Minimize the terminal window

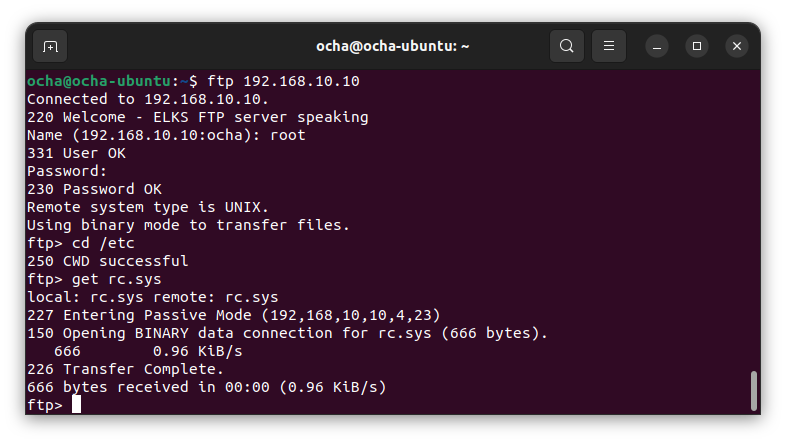657,46
